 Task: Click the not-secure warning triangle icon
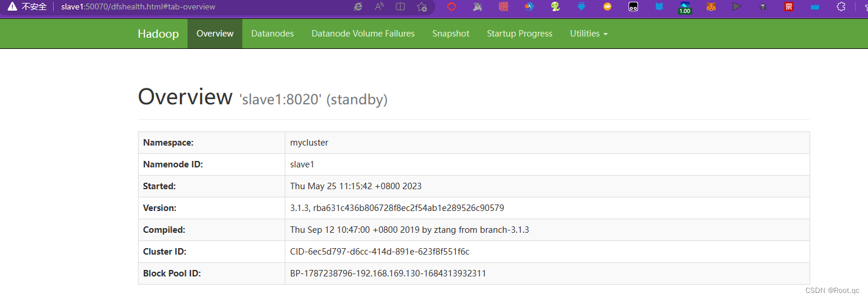pyautogui.click(x=12, y=7)
